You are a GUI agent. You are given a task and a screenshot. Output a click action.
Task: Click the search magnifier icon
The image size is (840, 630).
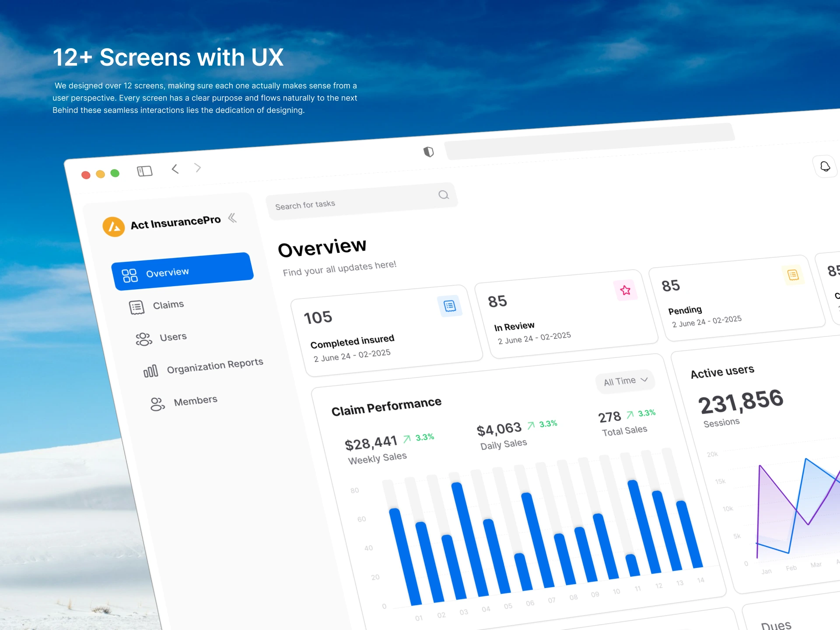[x=443, y=195]
